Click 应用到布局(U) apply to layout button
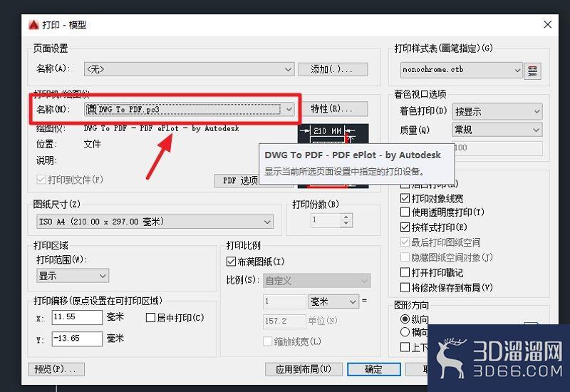 [x=304, y=369]
